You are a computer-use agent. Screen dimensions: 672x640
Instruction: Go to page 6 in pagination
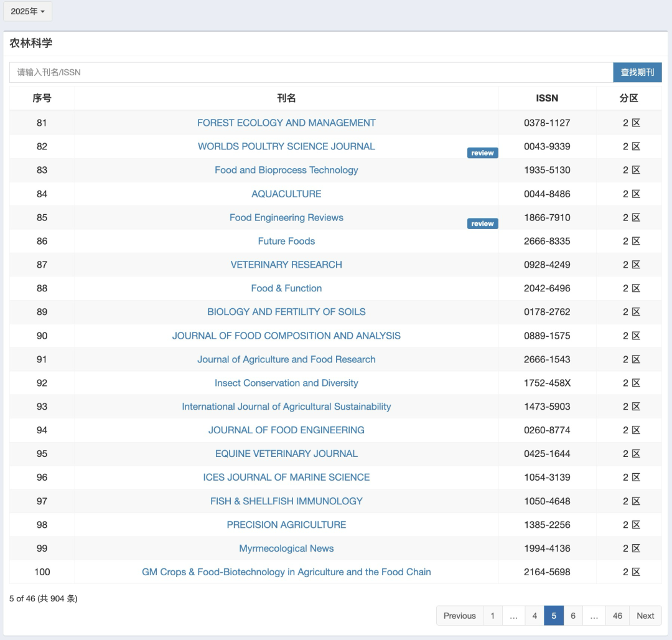click(573, 616)
